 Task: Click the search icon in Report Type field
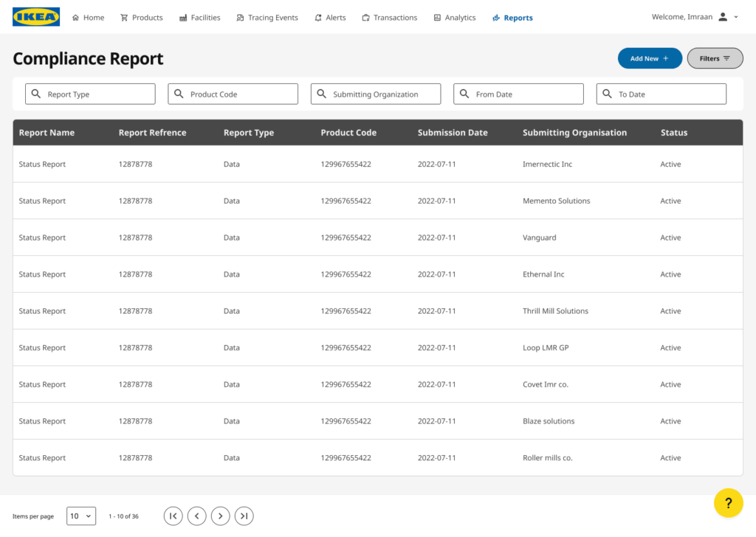pos(36,94)
